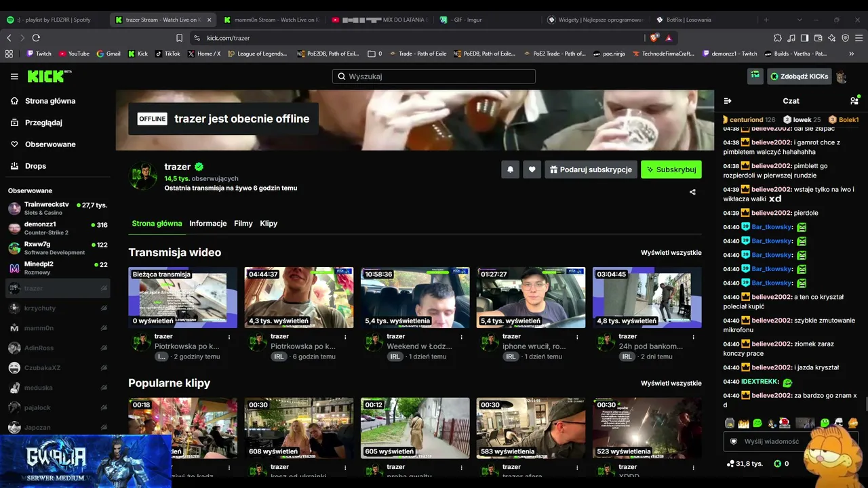Open Brave Rewards triangle icon
Screen dimensions: 868x488
[x=669, y=38]
